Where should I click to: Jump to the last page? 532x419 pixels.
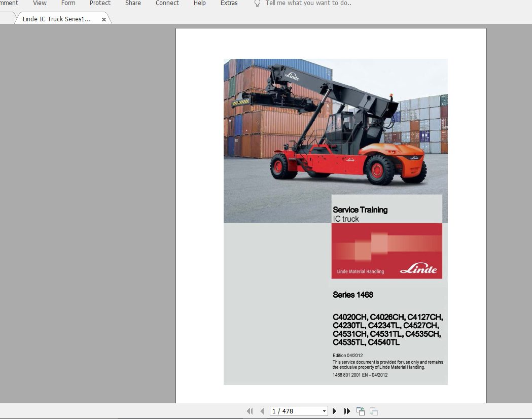coord(347,411)
